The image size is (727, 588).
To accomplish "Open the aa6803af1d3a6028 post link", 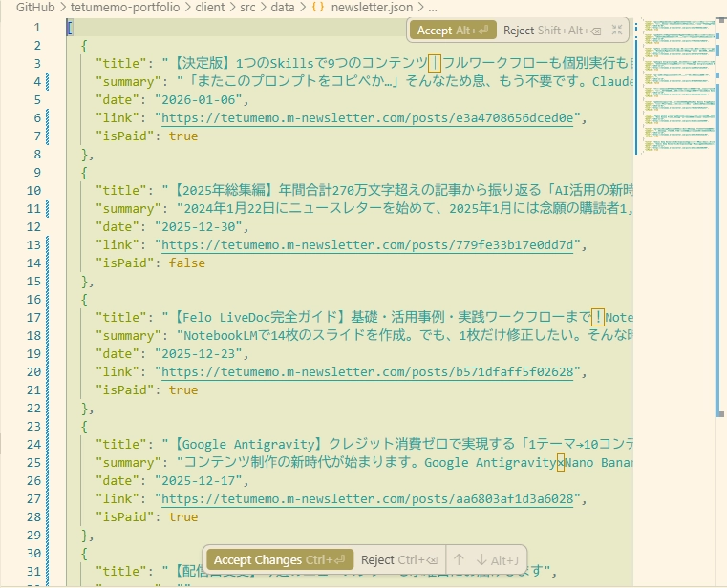I will click(367, 498).
